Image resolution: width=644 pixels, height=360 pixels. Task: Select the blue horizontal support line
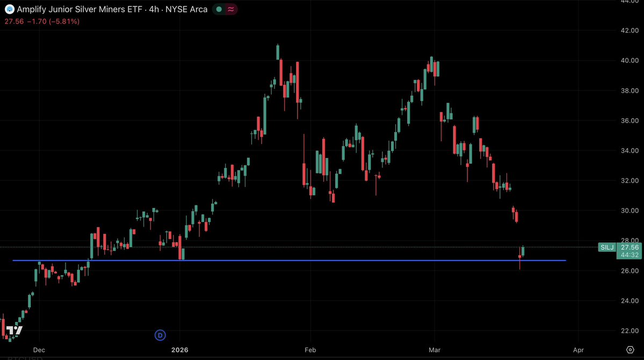(289, 261)
